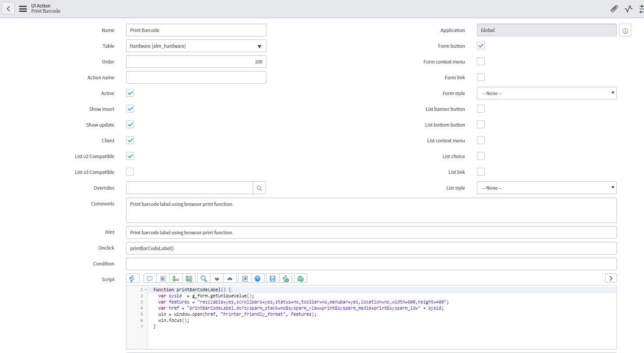Uncheck the Client checkbox
Viewport: 644px width, 353px height.
tap(129, 140)
